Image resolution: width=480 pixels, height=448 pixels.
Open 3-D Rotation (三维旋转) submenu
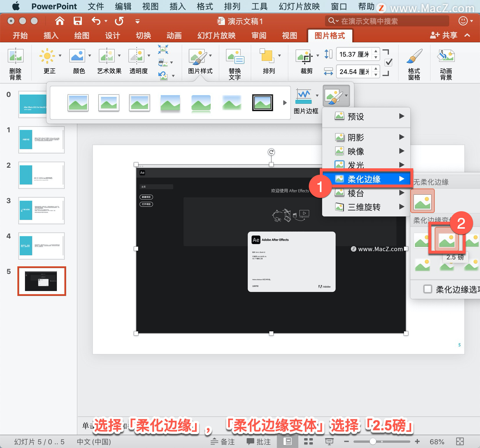[366, 207]
